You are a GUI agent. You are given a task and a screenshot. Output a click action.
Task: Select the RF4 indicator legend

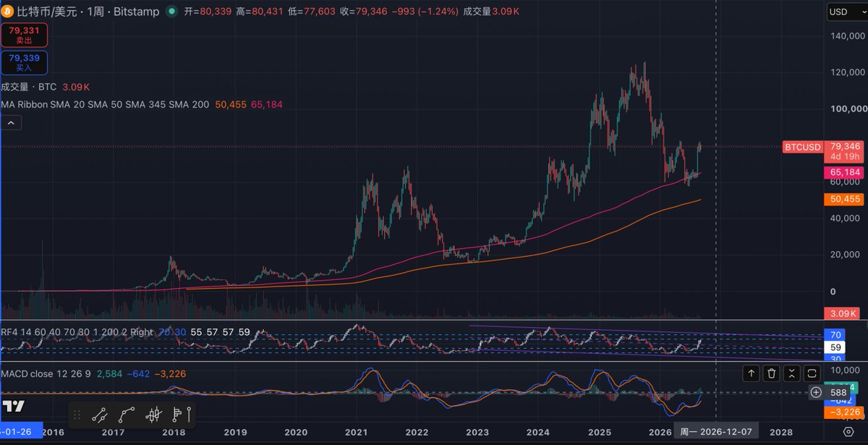point(77,332)
